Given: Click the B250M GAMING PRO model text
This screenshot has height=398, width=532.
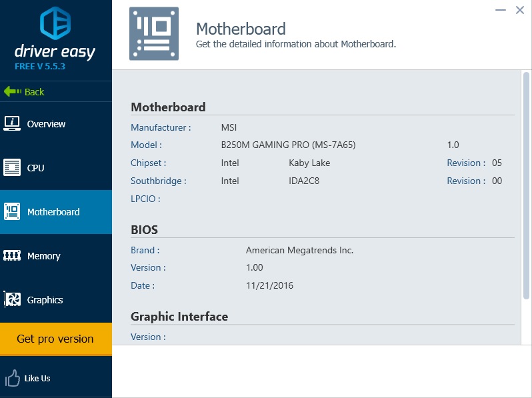Looking at the screenshot, I should click(x=287, y=145).
